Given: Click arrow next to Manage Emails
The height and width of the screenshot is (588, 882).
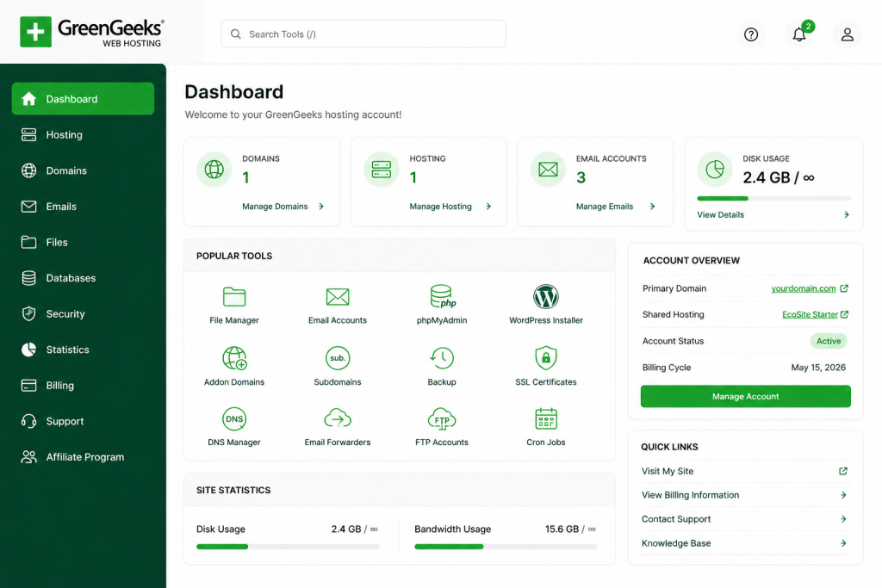Looking at the screenshot, I should tap(652, 207).
